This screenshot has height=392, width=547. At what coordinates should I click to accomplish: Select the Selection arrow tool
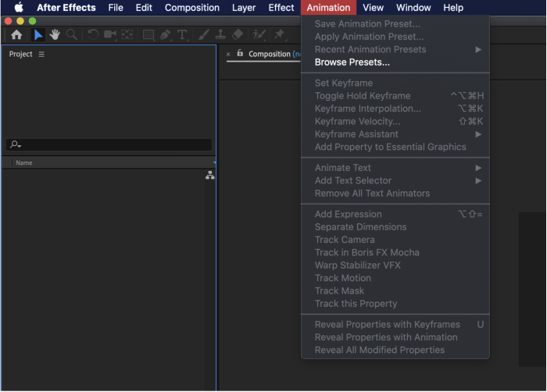click(38, 34)
